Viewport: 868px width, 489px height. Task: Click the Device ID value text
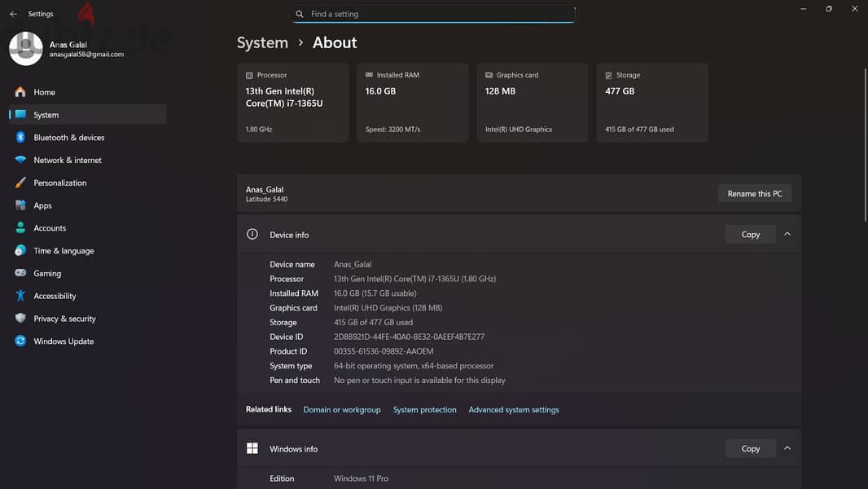point(409,337)
